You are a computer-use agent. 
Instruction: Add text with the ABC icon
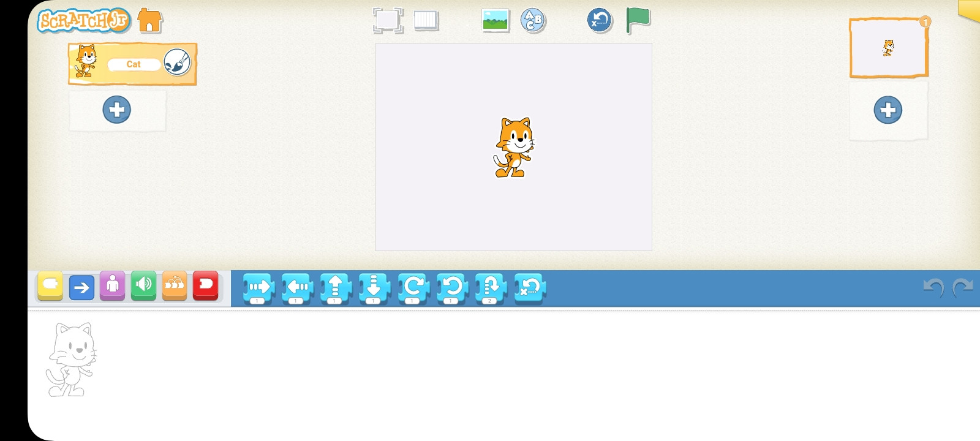coord(533,20)
